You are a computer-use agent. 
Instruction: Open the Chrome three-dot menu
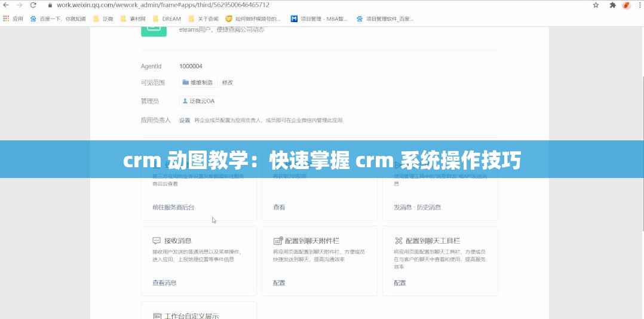(x=639, y=5)
